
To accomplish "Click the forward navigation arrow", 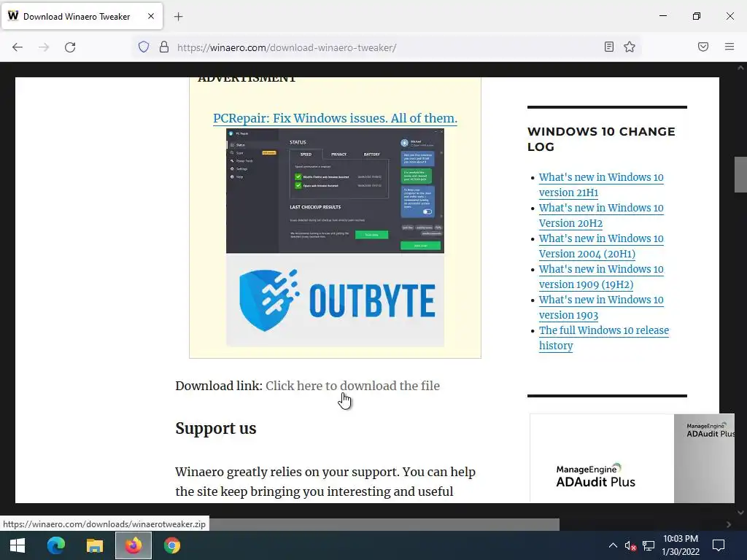I will coord(44,47).
